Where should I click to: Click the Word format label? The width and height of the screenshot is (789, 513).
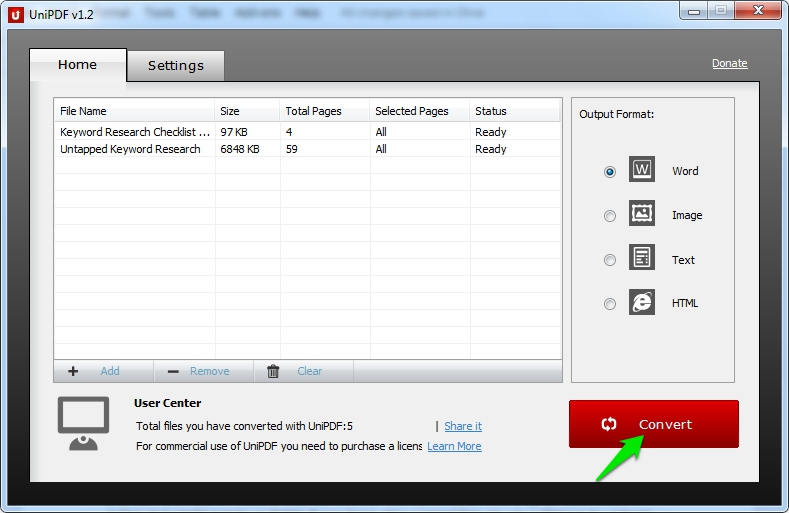click(x=685, y=171)
